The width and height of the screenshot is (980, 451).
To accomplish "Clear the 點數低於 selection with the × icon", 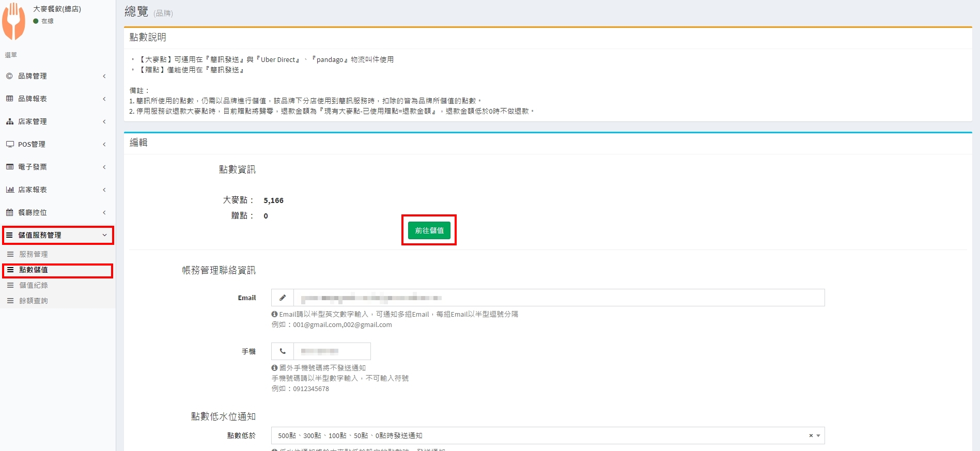I will 811,436.
